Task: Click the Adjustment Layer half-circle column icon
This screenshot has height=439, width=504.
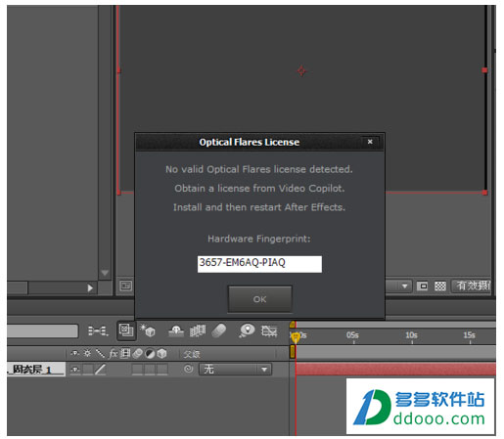Action: pyautogui.click(x=150, y=354)
